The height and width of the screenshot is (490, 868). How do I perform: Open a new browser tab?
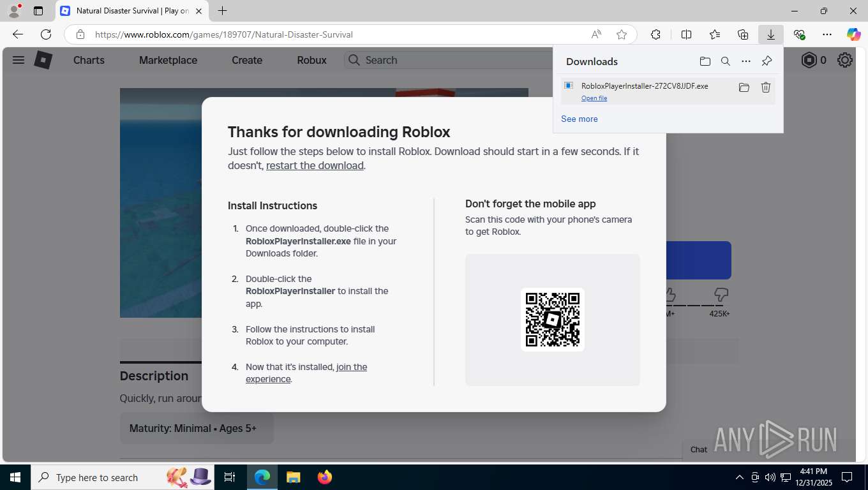tap(222, 11)
